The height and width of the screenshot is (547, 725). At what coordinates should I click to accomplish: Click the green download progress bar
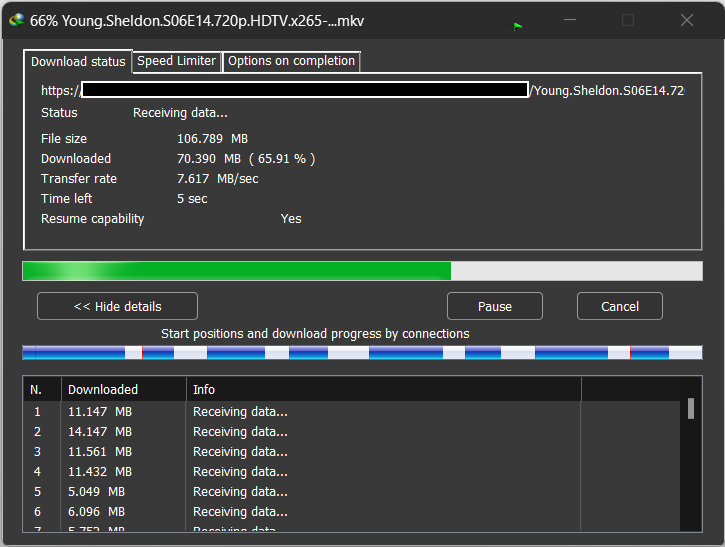coord(362,271)
